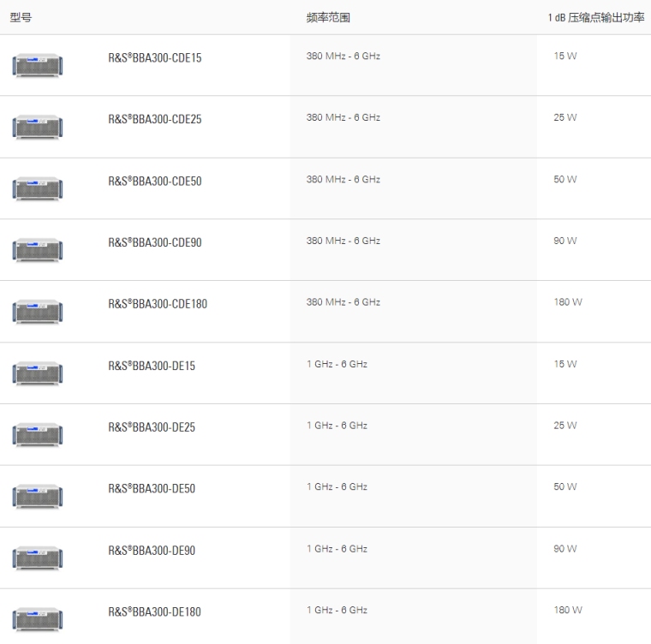Select the R&S BBA300-CDE180 product name
Screen dimensions: 651x644
pos(157,304)
